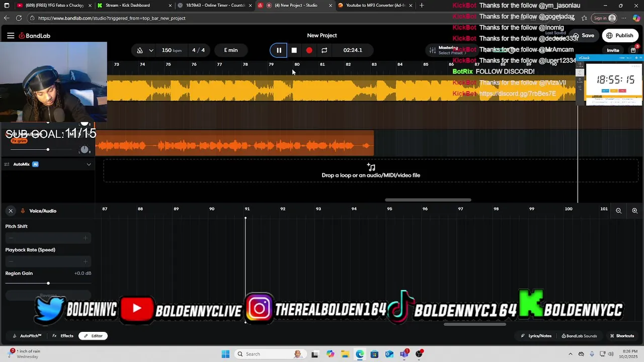644x362 pixels.
Task: Close the Voice/Audio editor panel
Action: 11,211
